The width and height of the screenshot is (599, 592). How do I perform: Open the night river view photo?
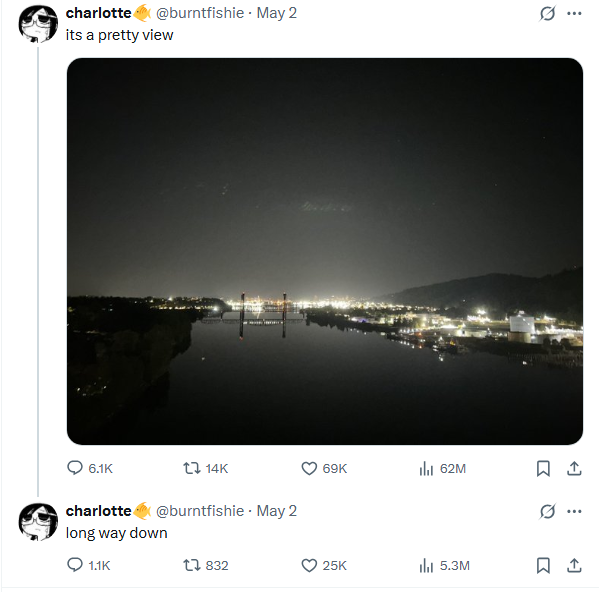(325, 251)
